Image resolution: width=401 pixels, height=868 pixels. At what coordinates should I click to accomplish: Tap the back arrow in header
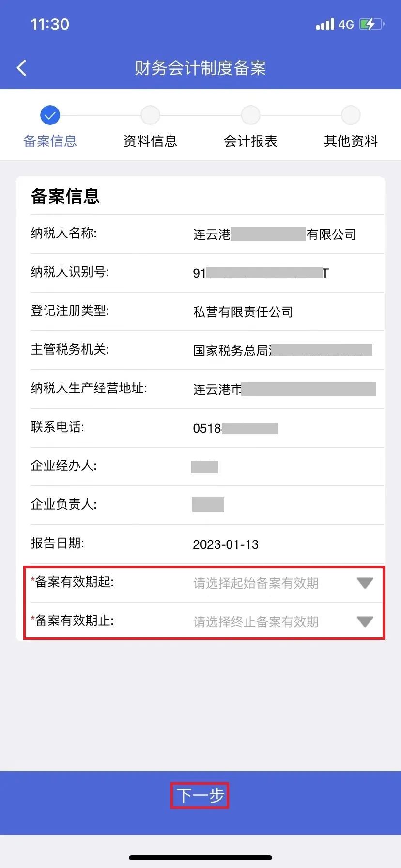(21, 68)
